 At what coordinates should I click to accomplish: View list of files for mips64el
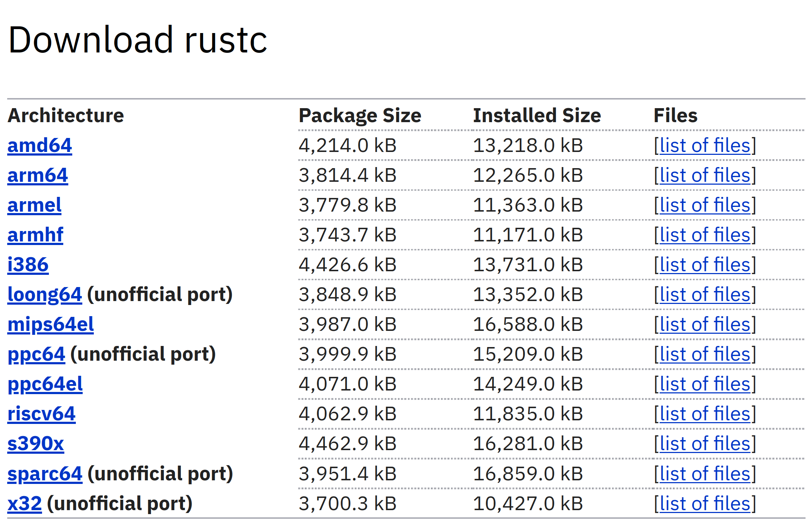705,325
